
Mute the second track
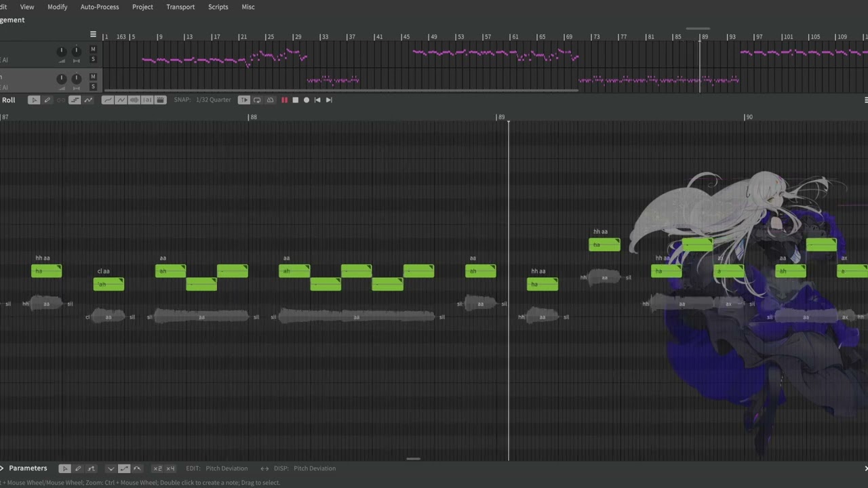pyautogui.click(x=93, y=77)
